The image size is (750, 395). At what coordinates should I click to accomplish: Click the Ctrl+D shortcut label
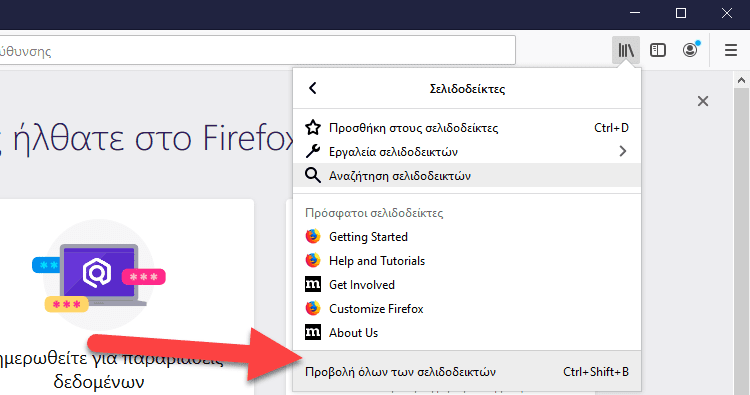point(611,128)
